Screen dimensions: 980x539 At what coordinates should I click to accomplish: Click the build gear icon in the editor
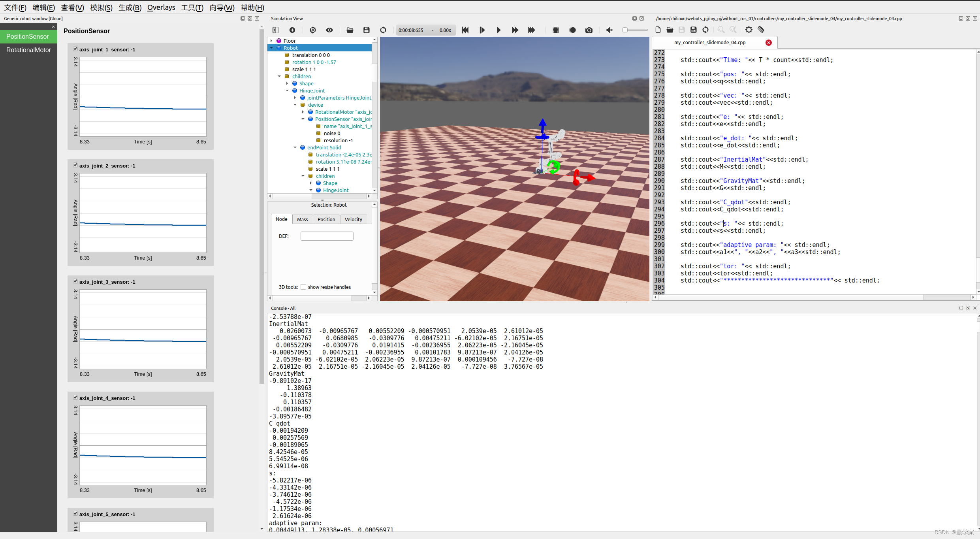pyautogui.click(x=749, y=30)
